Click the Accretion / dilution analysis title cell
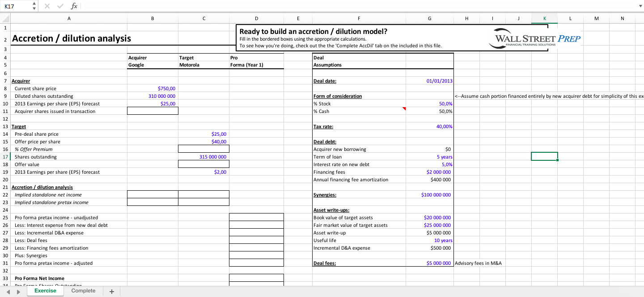This screenshot has height=297, width=644. click(72, 38)
